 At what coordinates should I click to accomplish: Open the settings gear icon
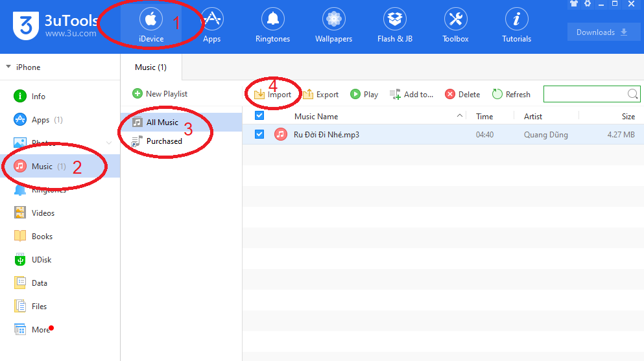(x=588, y=4)
